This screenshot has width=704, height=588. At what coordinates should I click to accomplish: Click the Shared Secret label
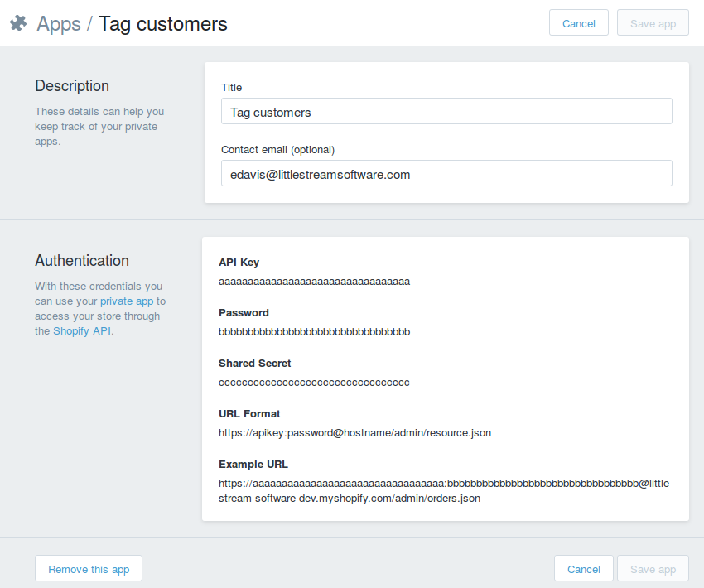(x=254, y=363)
